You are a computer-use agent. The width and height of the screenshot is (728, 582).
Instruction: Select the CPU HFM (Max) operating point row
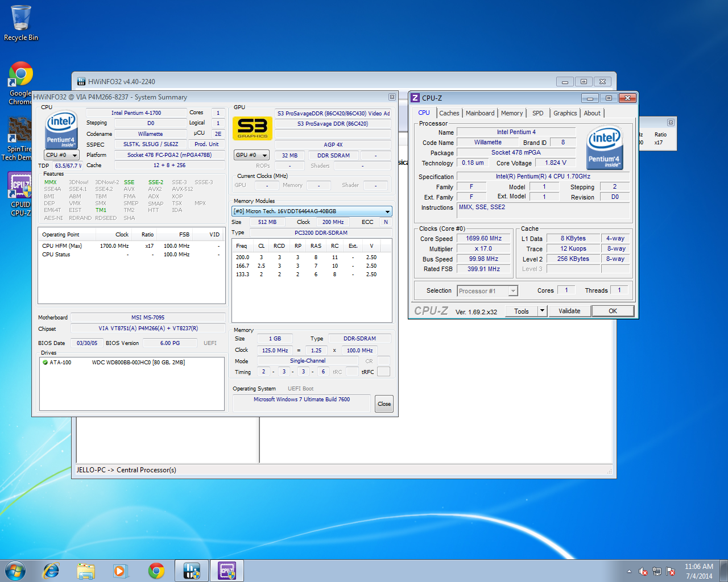coord(131,246)
